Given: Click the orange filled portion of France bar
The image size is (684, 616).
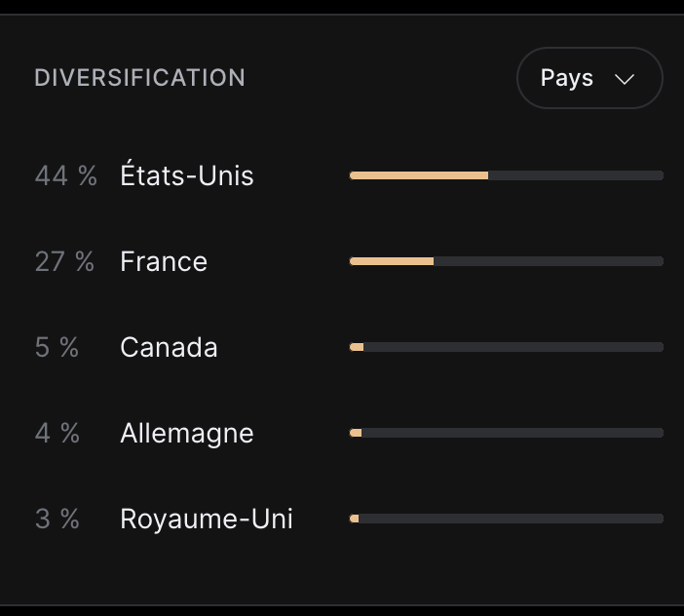Looking at the screenshot, I should [392, 261].
